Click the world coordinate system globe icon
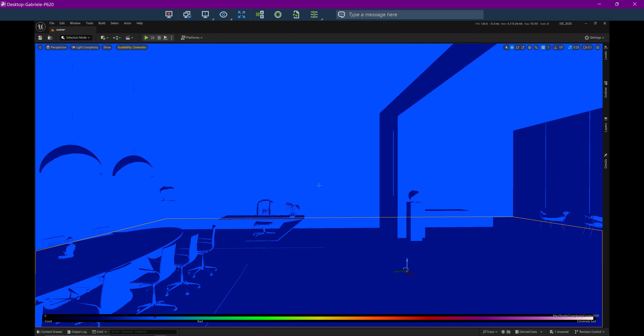Screen dimensions: 644x336 click(529, 47)
